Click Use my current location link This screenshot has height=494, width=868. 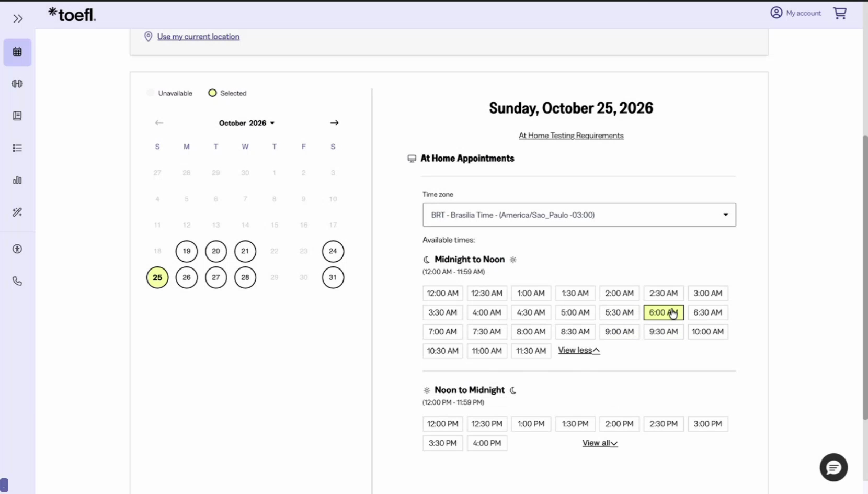198,37
